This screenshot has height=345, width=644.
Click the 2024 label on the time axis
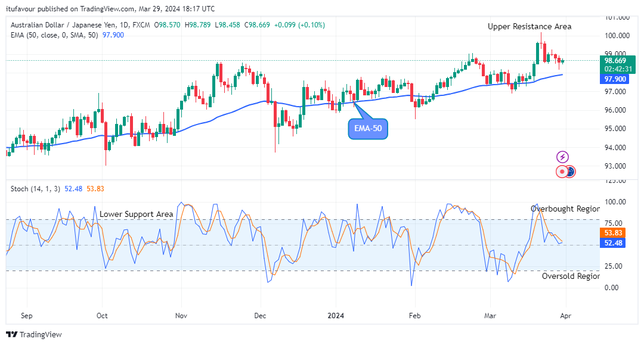(x=336, y=316)
